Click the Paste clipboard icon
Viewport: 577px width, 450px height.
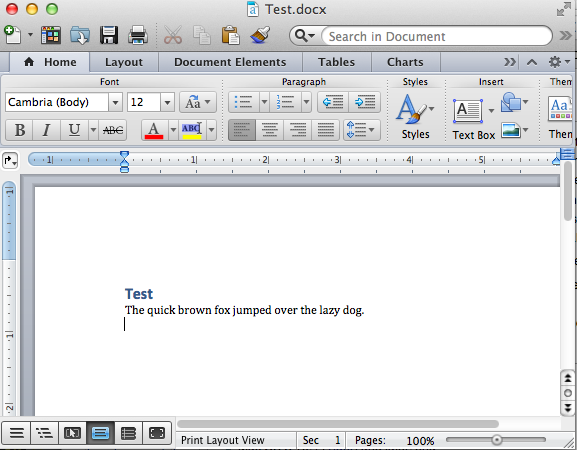[231, 35]
